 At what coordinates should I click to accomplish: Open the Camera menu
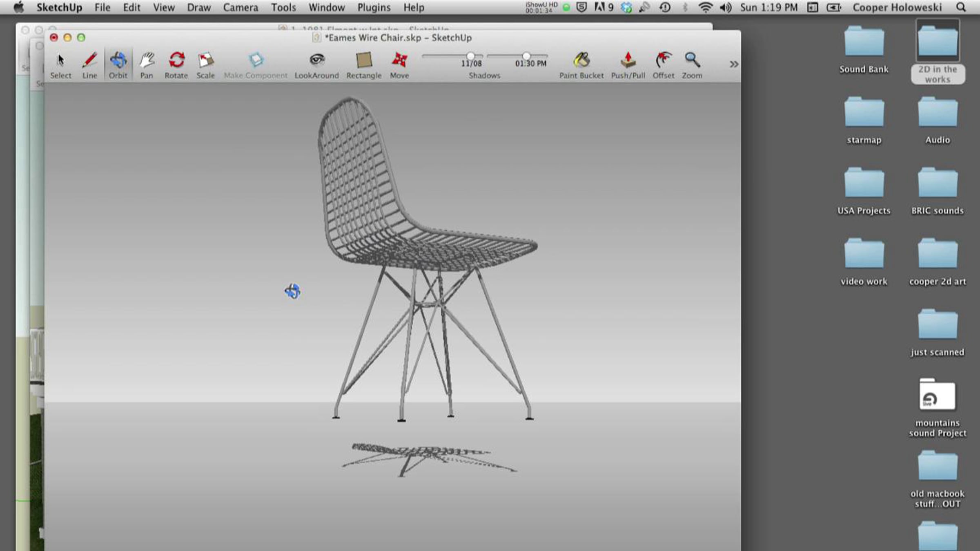[241, 7]
